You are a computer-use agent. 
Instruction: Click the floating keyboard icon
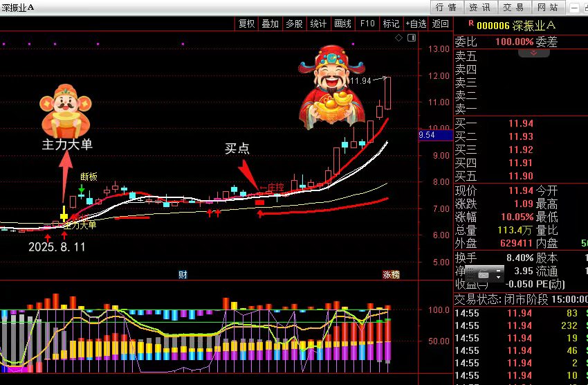click(483, 274)
